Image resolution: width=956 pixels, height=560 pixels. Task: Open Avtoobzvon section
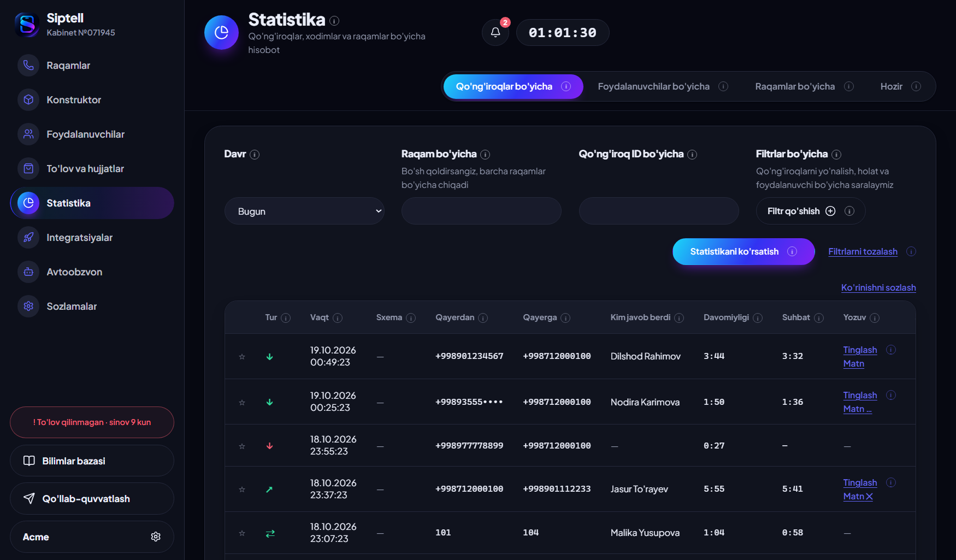coord(92,272)
